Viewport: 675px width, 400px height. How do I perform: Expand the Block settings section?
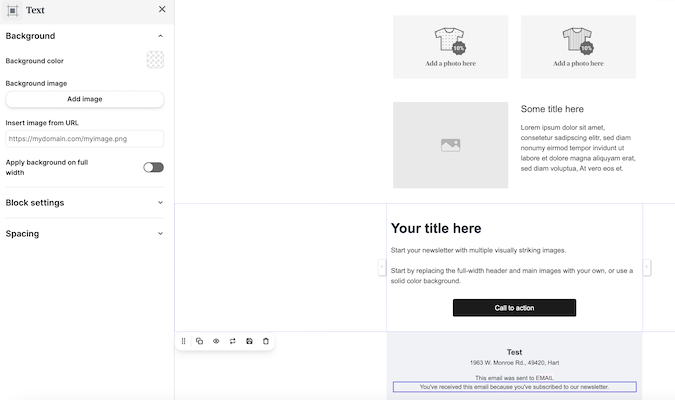tap(160, 202)
